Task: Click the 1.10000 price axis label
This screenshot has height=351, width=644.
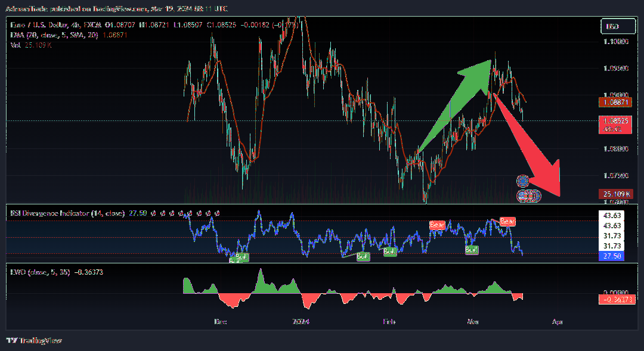Action: [x=615, y=42]
